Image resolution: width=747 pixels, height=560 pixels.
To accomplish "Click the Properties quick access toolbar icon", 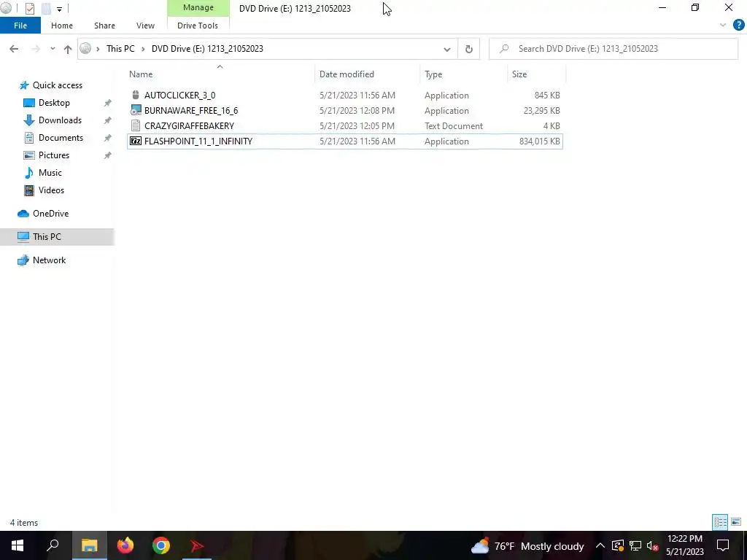I will click(x=29, y=8).
